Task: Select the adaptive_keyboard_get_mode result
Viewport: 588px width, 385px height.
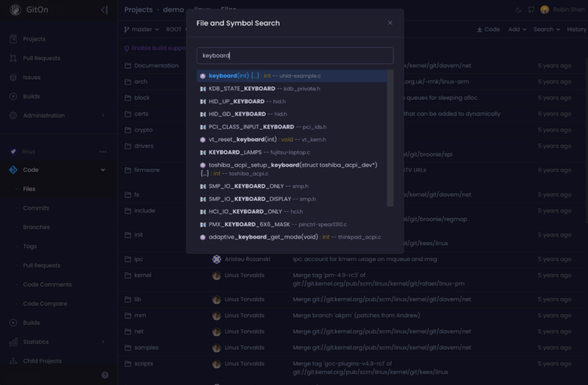Action: point(292,238)
